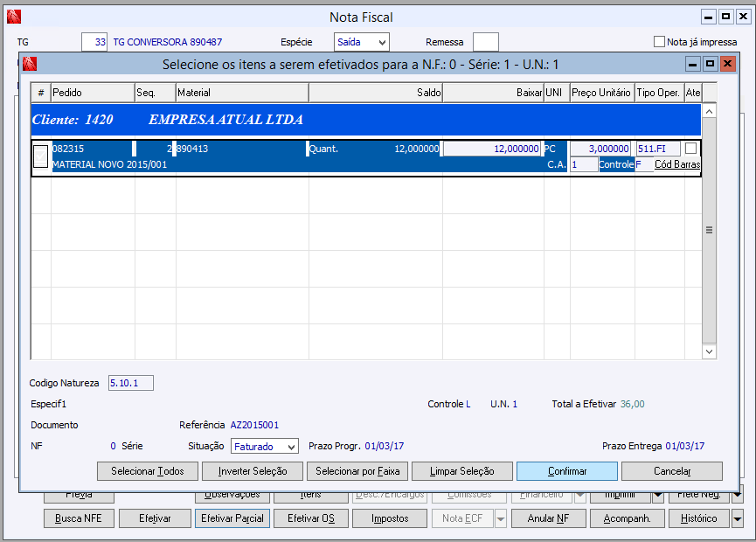756x542 pixels.
Task: Click the Impostos button
Action: click(x=390, y=518)
